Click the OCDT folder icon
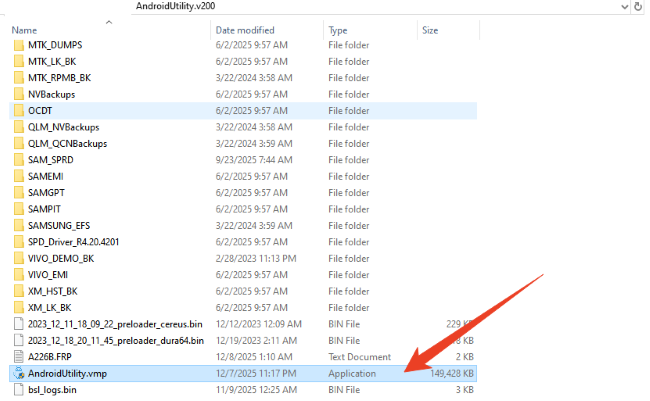Screen dimensions: 650x401 coord(19,111)
